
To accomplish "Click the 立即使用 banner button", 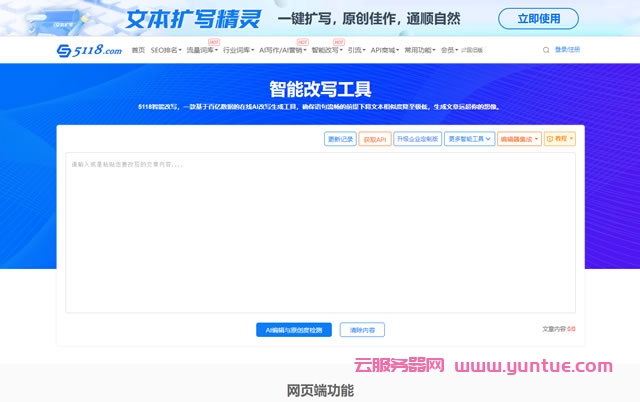I will tap(545, 18).
